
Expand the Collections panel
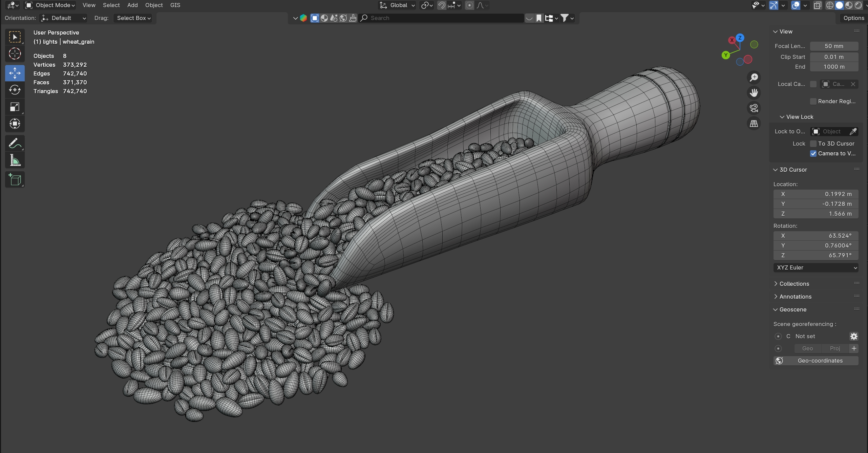[x=794, y=284]
